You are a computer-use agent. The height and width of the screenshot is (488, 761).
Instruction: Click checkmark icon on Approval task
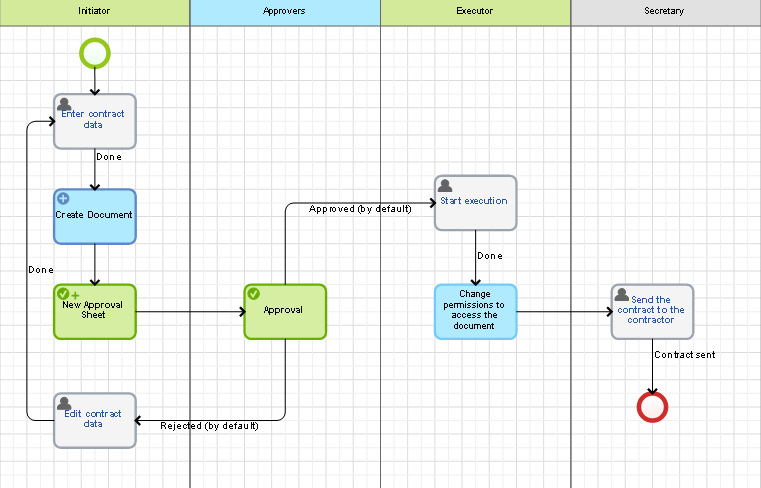(x=254, y=294)
